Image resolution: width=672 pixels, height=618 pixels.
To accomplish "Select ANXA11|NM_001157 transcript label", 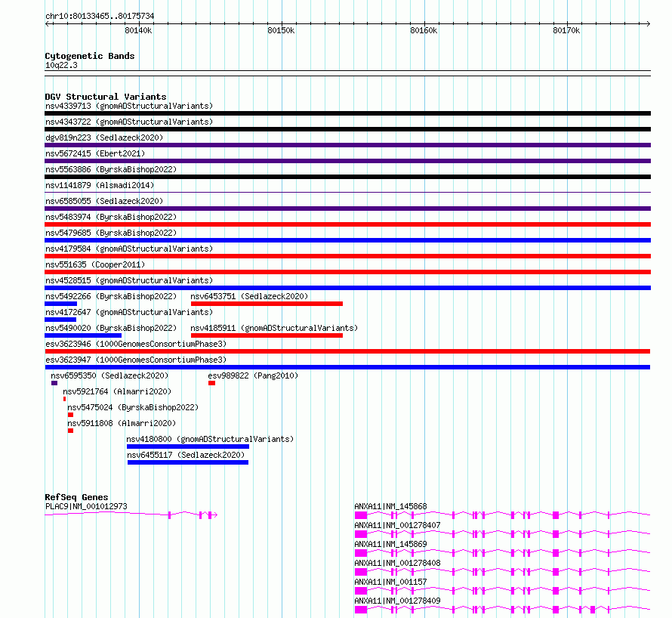I will [391, 582].
